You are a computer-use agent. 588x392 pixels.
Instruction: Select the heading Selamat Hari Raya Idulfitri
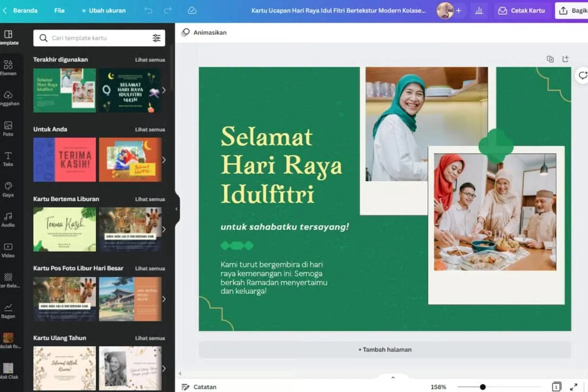[x=281, y=165]
